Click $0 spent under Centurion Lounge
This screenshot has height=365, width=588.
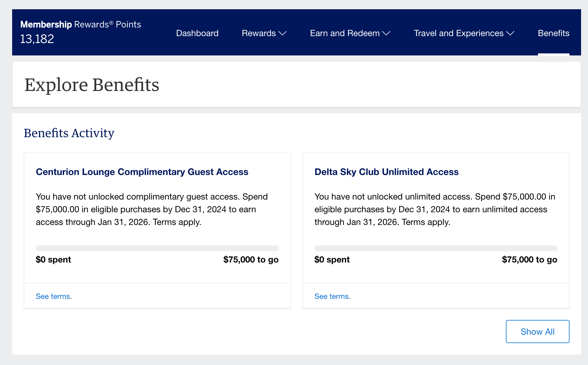[x=53, y=260]
